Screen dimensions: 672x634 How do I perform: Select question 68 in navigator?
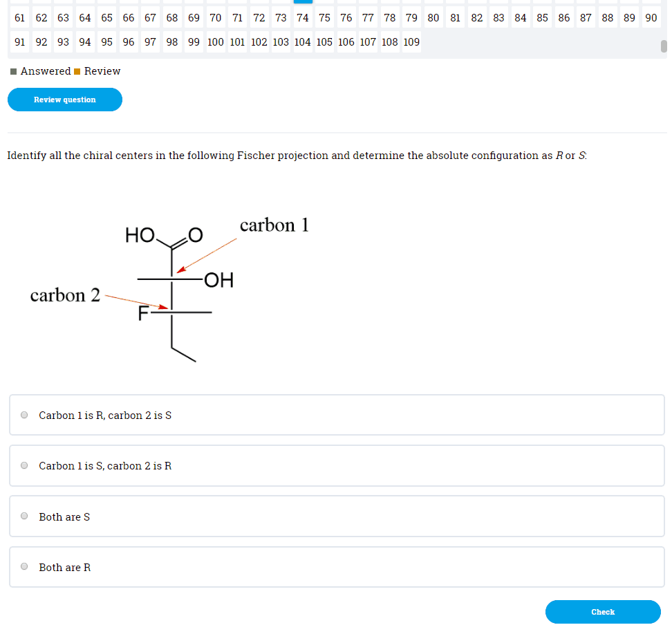click(x=172, y=17)
